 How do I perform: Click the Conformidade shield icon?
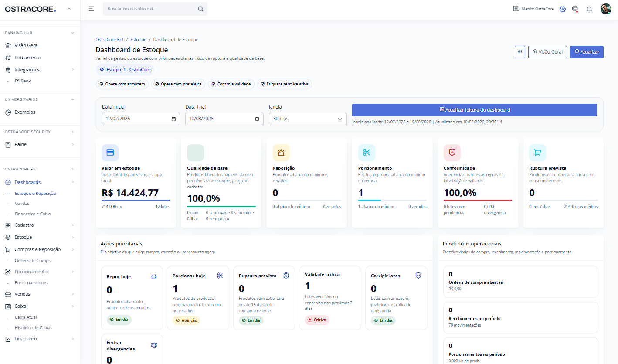pyautogui.click(x=452, y=153)
